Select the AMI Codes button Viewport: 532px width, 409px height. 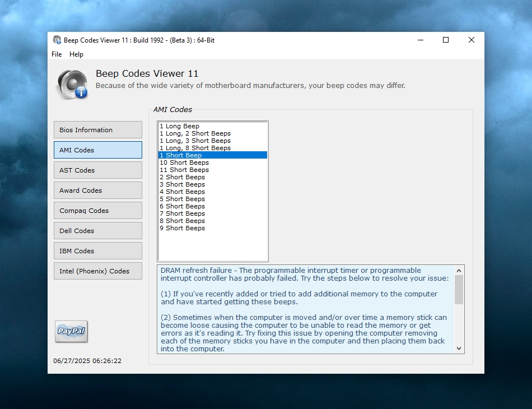click(97, 150)
